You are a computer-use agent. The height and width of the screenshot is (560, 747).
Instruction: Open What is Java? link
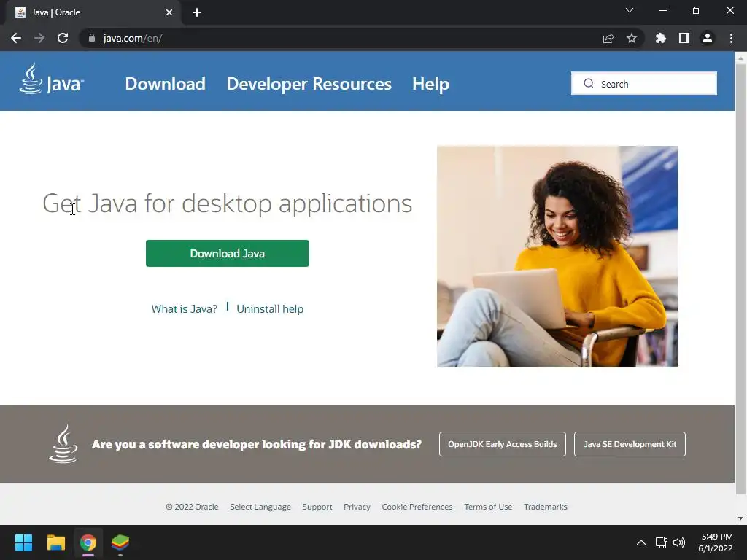point(184,309)
